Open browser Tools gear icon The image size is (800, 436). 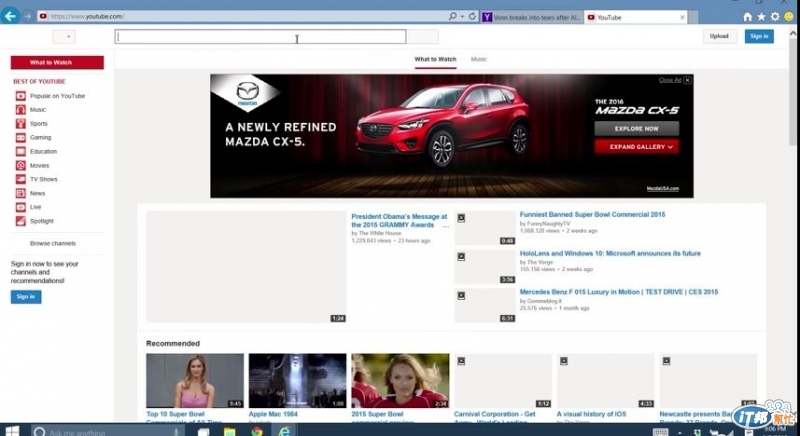tap(775, 17)
